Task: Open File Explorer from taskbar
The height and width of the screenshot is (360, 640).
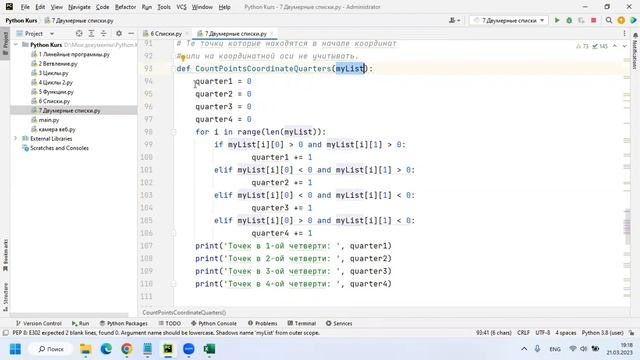Action: [86, 349]
